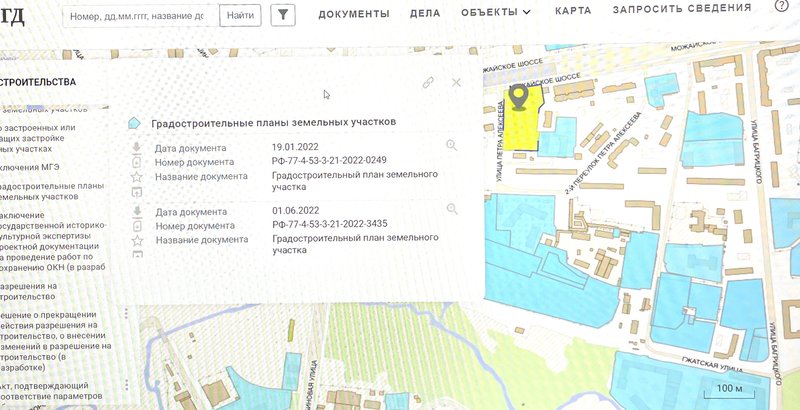Zoom to document 3435 with magnifier icon
Screen dimensions: 800x410
click(x=452, y=209)
